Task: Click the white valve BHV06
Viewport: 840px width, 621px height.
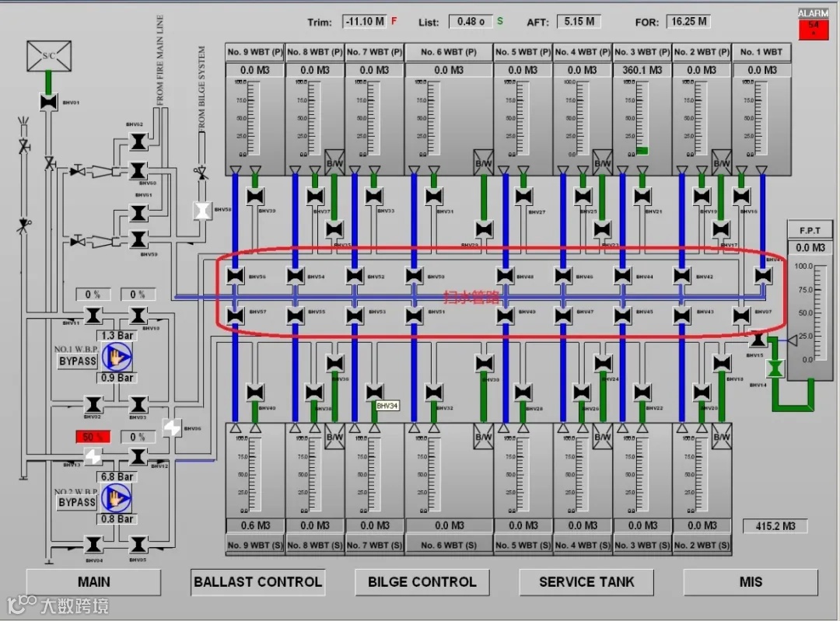Action: [172, 427]
